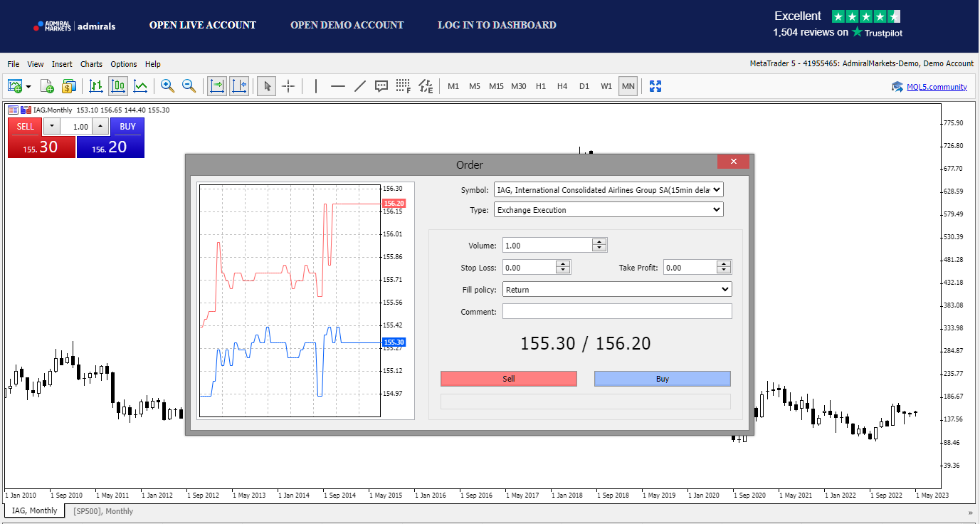
Task: Switch to M30 timeframe
Action: (x=519, y=86)
